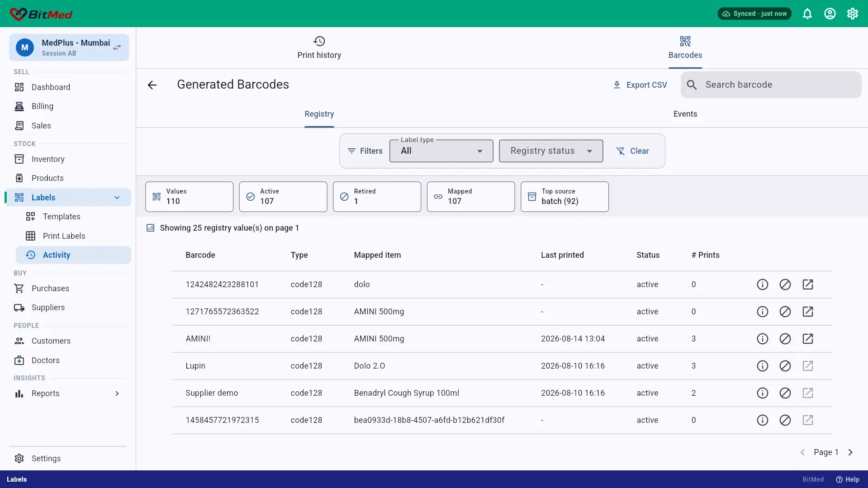Click the Top source batch card
868x488 pixels.
564,197
